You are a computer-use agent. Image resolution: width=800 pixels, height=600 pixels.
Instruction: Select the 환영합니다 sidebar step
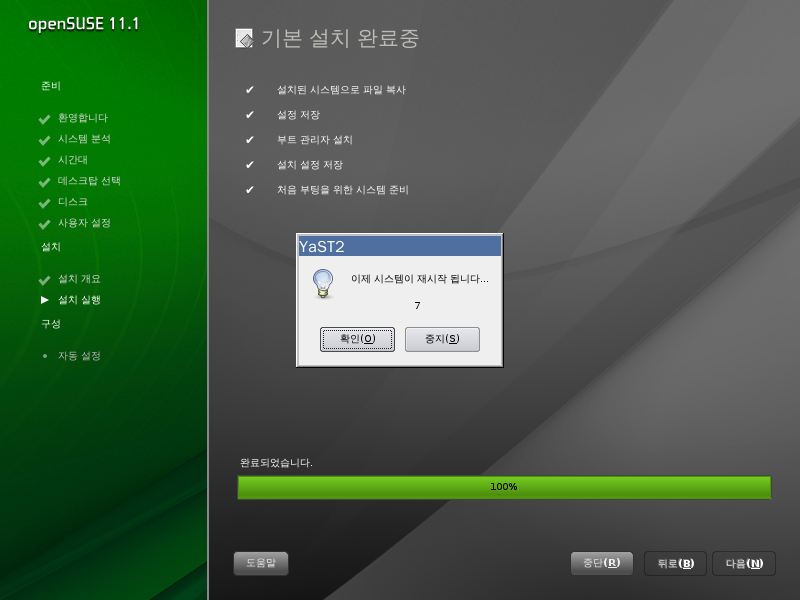tap(83, 118)
